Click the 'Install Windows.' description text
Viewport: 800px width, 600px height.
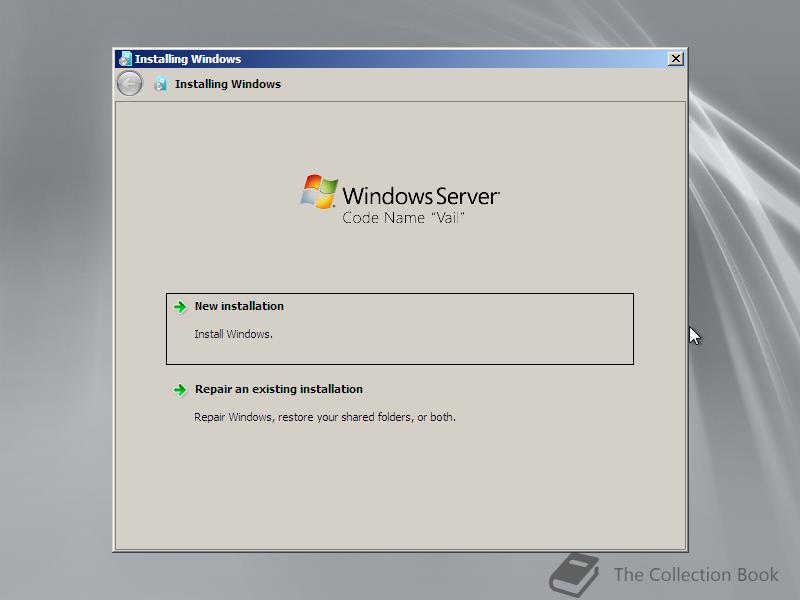pos(233,334)
